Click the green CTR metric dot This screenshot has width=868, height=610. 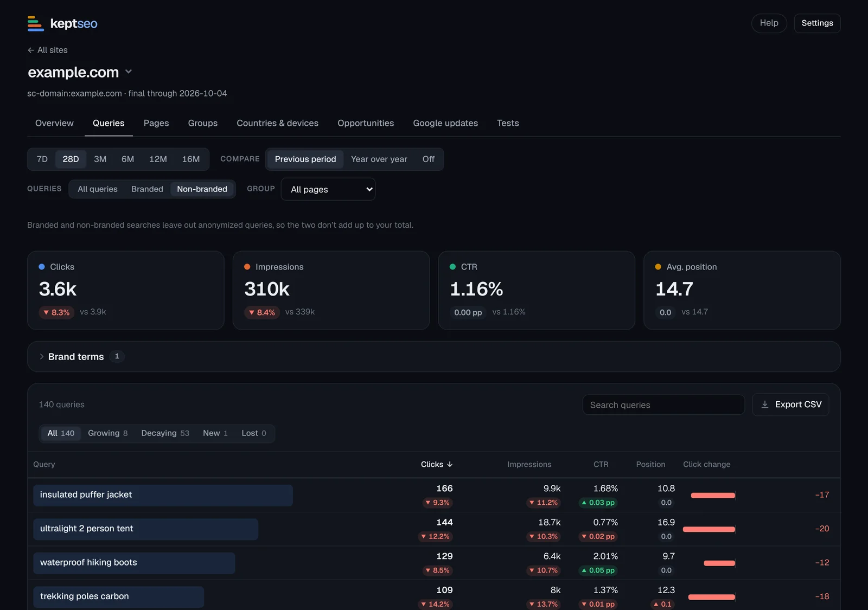pos(453,267)
